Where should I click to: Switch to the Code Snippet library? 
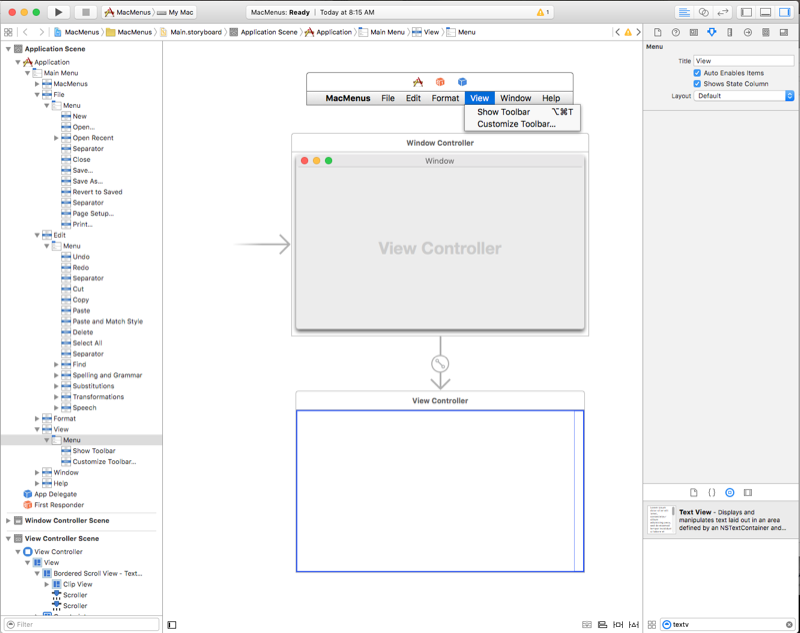coord(710,492)
